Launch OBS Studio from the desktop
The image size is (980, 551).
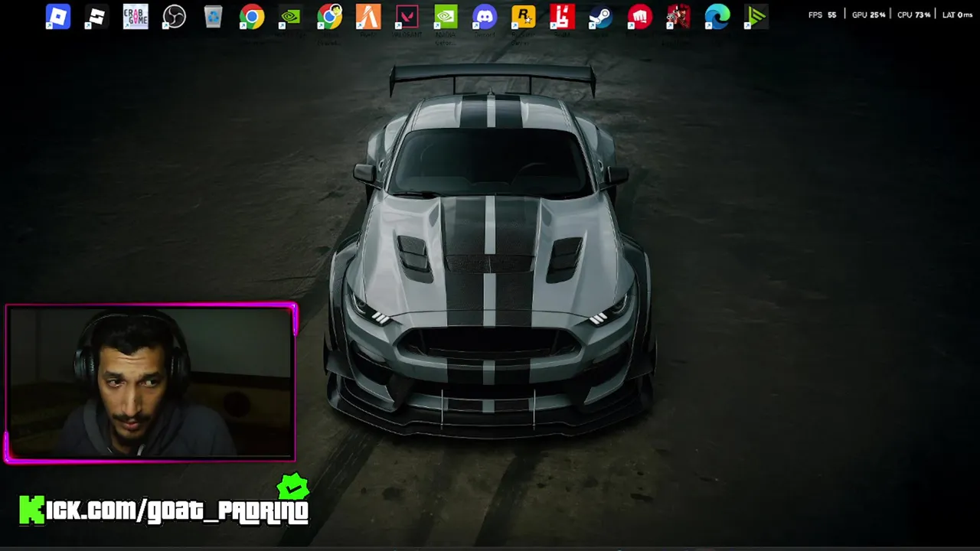point(175,17)
